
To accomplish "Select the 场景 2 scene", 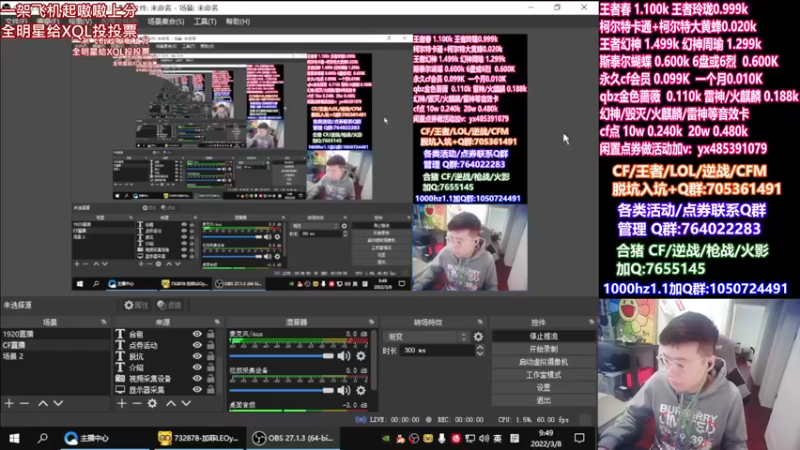I will tap(55, 356).
